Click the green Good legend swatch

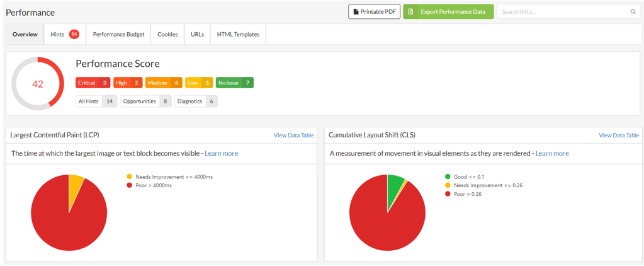448,177
